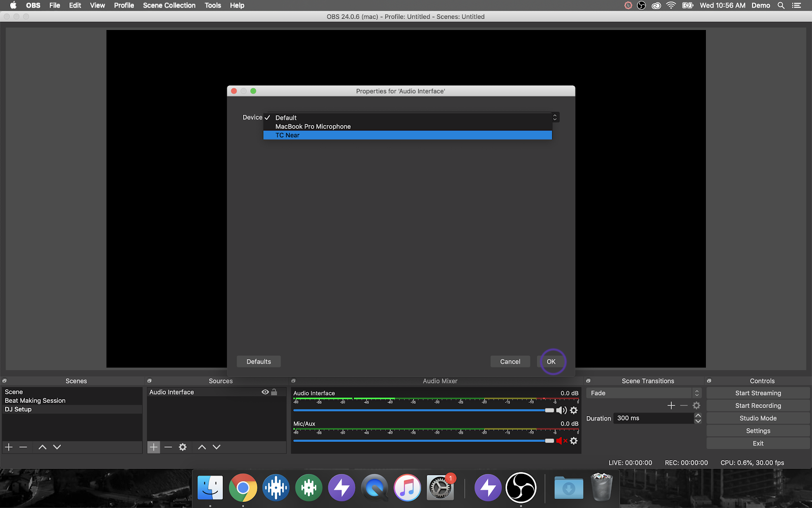Hide the Audio Interface source
812x508 pixels.
point(265,392)
